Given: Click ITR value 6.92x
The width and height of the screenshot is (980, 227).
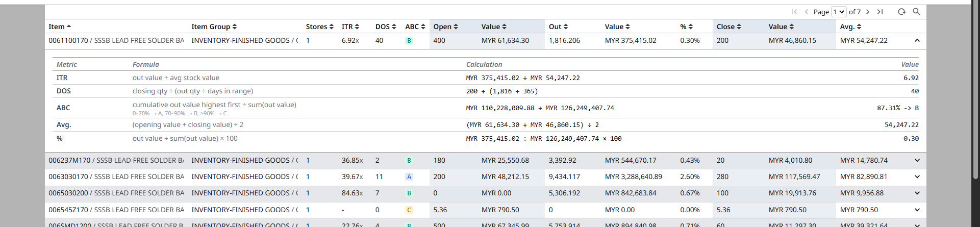Looking at the screenshot, I should tap(350, 40).
